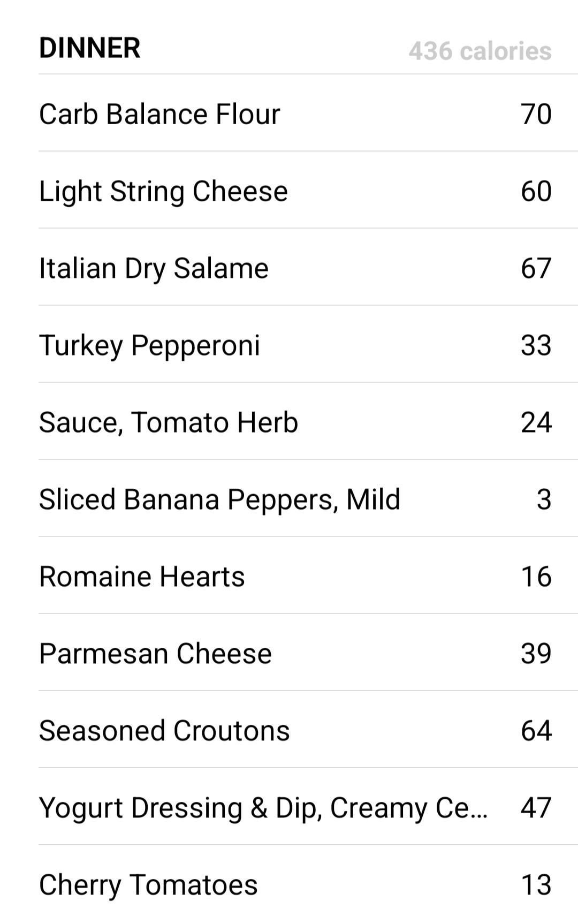Click the 24 calorie value for tomato sauce
This screenshot has height=924, width=578.
[x=536, y=422]
